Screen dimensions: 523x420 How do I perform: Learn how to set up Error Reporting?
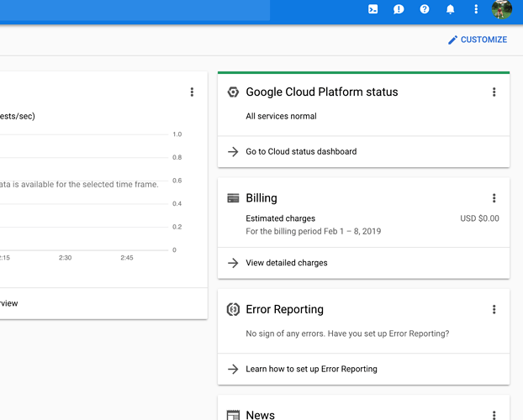point(311,369)
